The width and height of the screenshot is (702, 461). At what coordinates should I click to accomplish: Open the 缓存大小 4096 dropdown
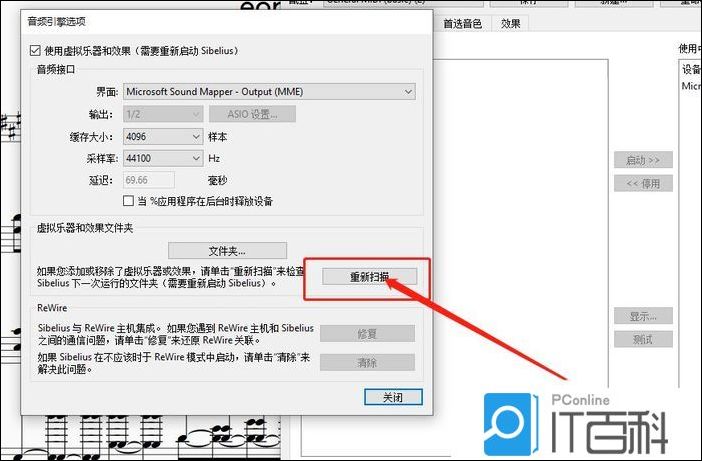point(162,136)
